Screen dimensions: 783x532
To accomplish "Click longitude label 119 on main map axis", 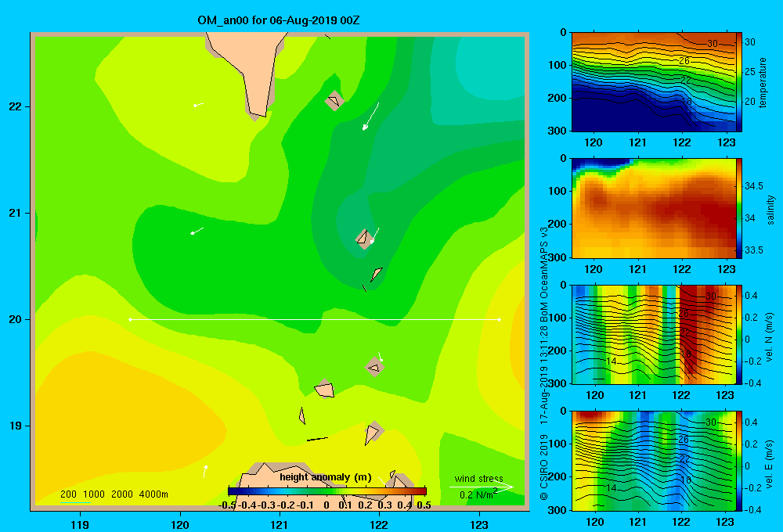I will (x=80, y=524).
